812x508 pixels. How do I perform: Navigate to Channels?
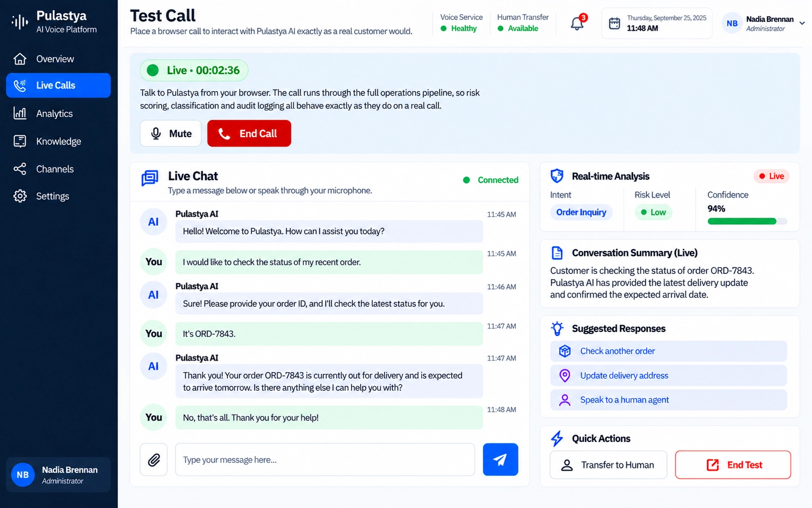pyautogui.click(x=58, y=169)
